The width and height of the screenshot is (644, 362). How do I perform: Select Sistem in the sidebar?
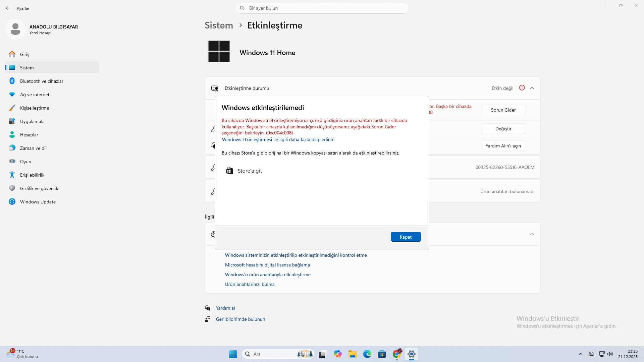pos(52,68)
